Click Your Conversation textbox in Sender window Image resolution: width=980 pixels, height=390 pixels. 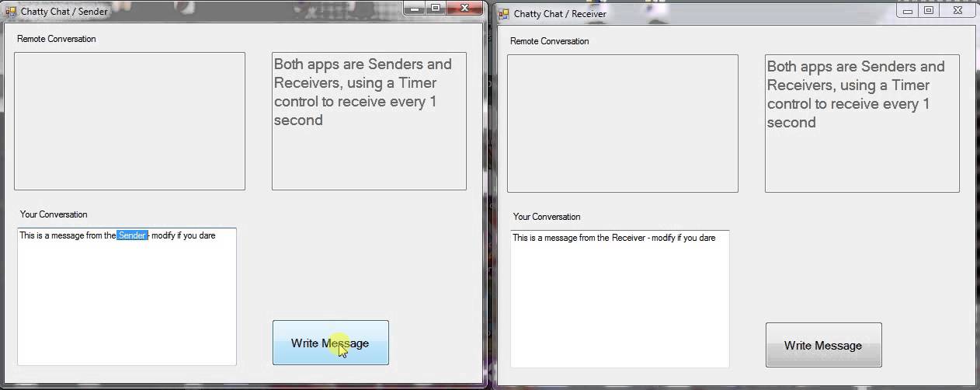(x=127, y=297)
